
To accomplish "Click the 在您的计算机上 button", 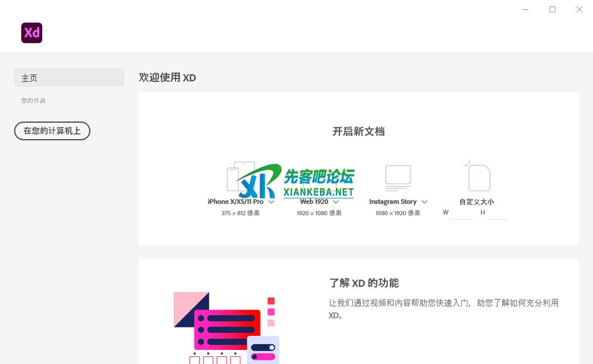I will coord(52,131).
